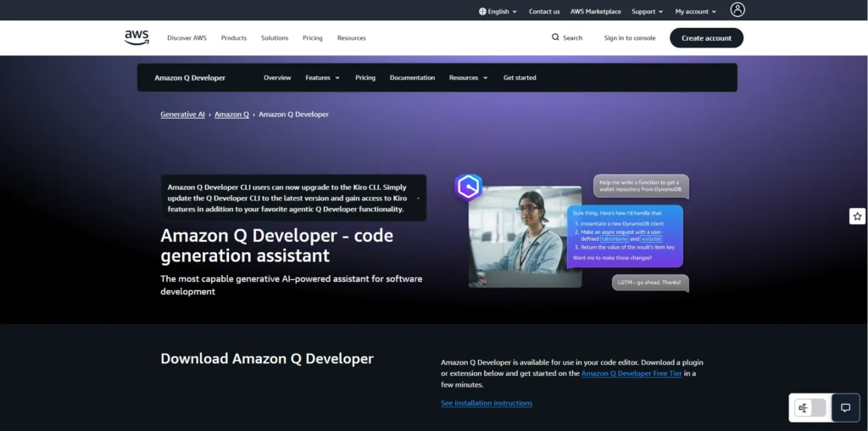
Task: Follow the Amazon Q breadcrumb link
Action: [231, 115]
